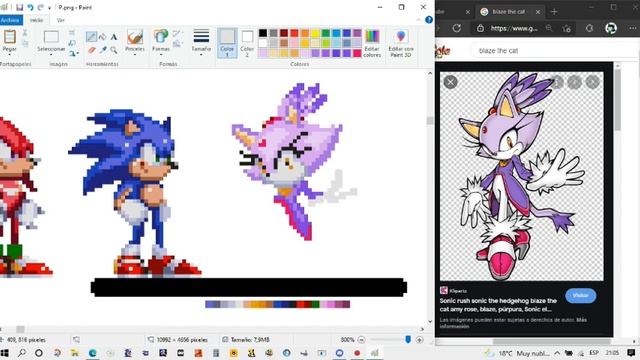Select the Text tool (A) in Paint

[114, 37]
